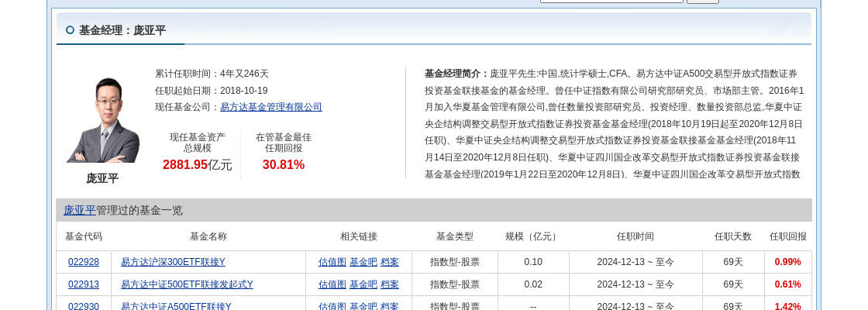Viewport: 868px width, 310px height.
Task: Click 基金经理简介 biography label
Action: click(456, 74)
